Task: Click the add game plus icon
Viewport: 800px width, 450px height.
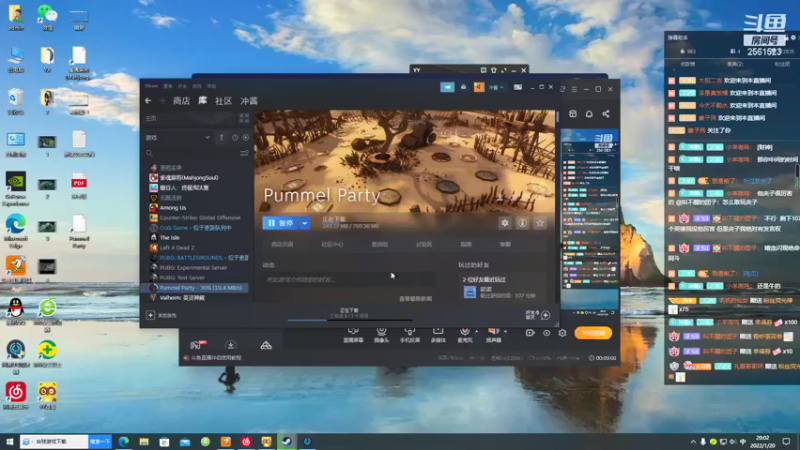Action: tap(151, 315)
